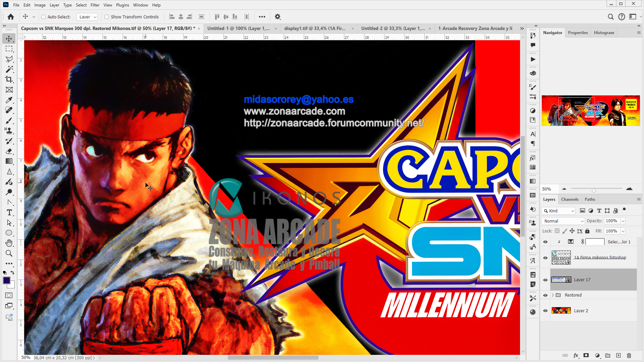The image size is (644, 362).
Task: Select the Move tool
Action: tap(9, 39)
